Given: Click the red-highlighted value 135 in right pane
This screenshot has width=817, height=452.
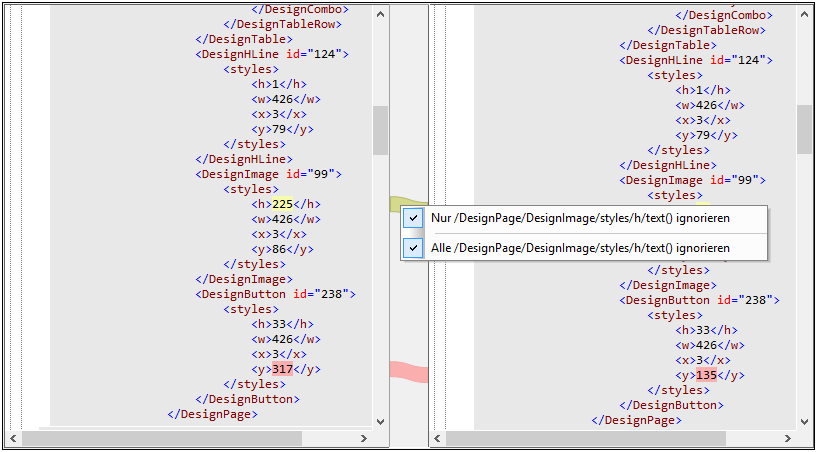Looking at the screenshot, I should point(706,375).
